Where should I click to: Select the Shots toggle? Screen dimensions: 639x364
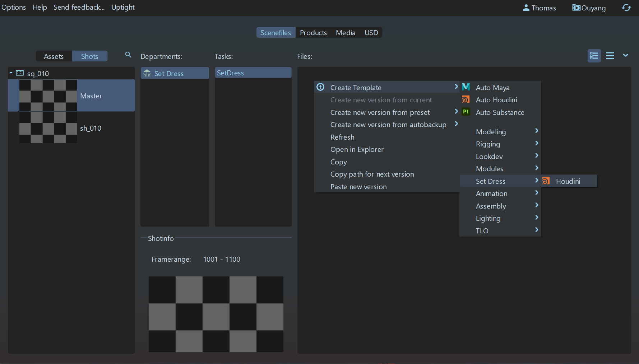tap(89, 56)
